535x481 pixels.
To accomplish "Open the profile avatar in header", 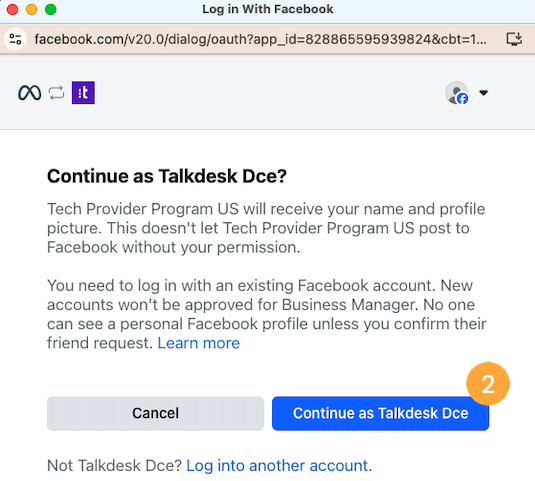I will [457, 93].
